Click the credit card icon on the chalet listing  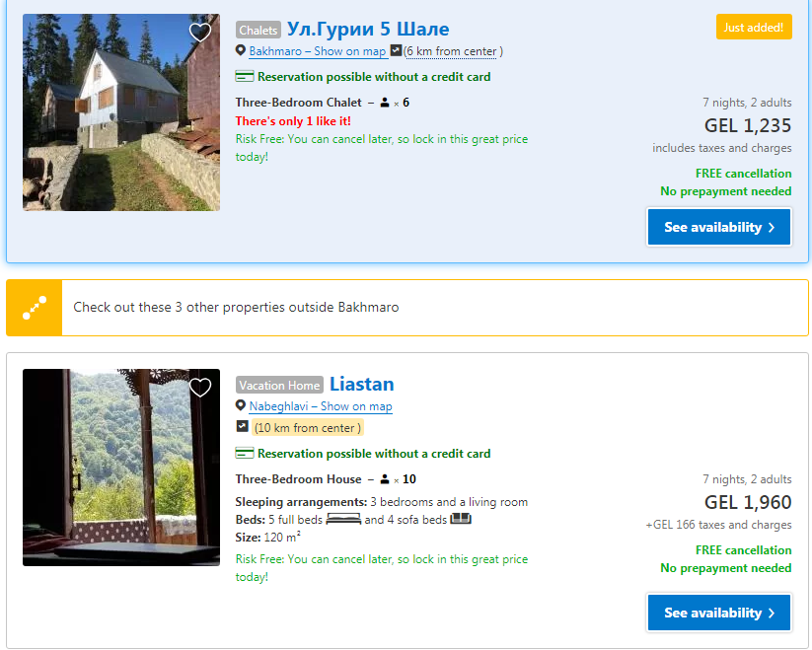245,77
